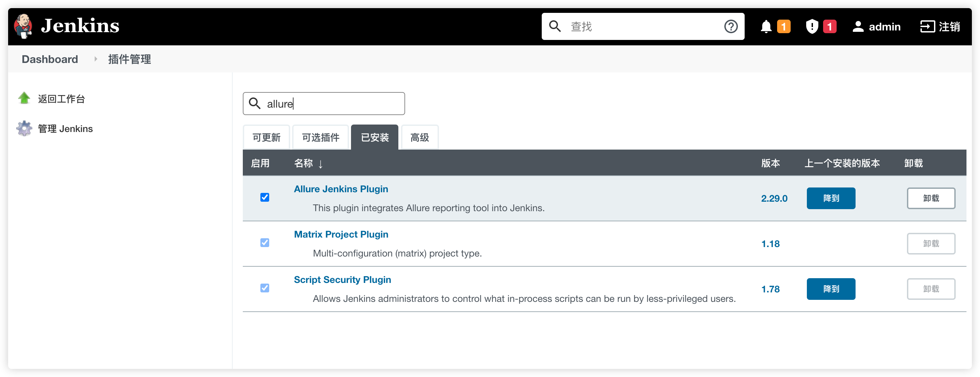The width and height of the screenshot is (980, 377).
Task: Click the admin user icon
Action: pos(858,27)
